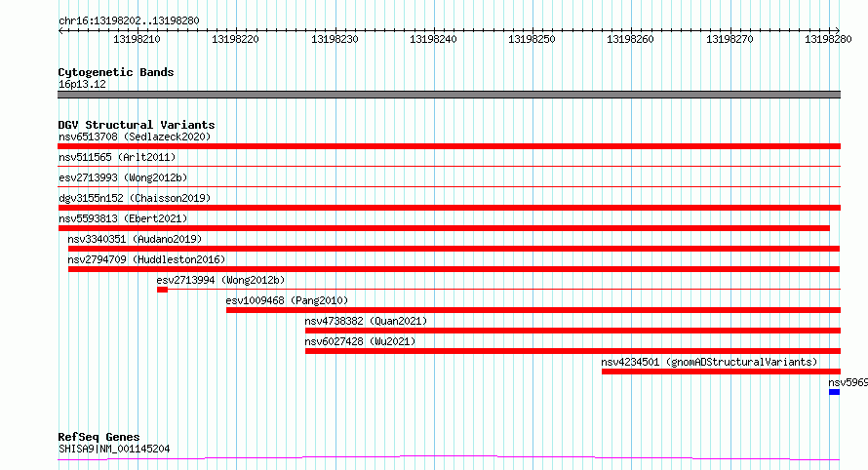Click the red bar under nsv4738382 (Quan2021)
Image resolution: width=868 pixels, height=470 pixels.
[x=572, y=331]
